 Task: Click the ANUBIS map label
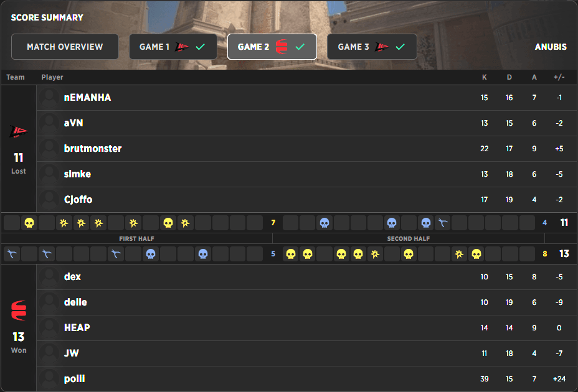pyautogui.click(x=551, y=47)
